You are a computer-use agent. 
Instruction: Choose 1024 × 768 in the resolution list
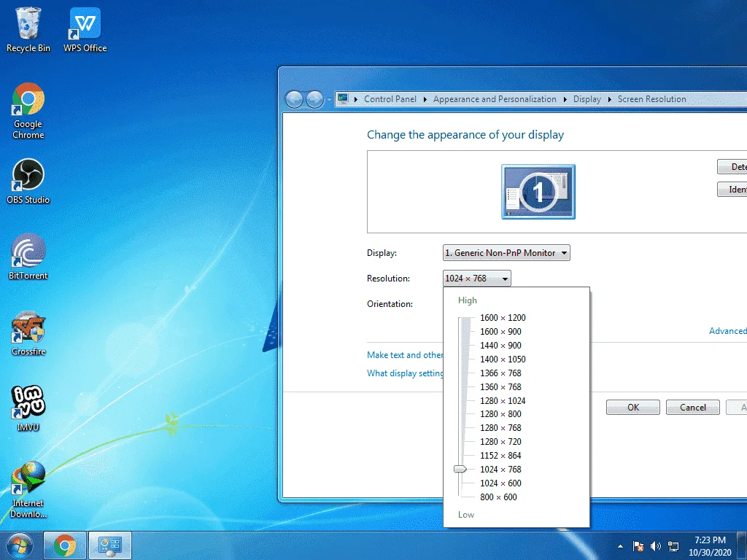click(500, 469)
